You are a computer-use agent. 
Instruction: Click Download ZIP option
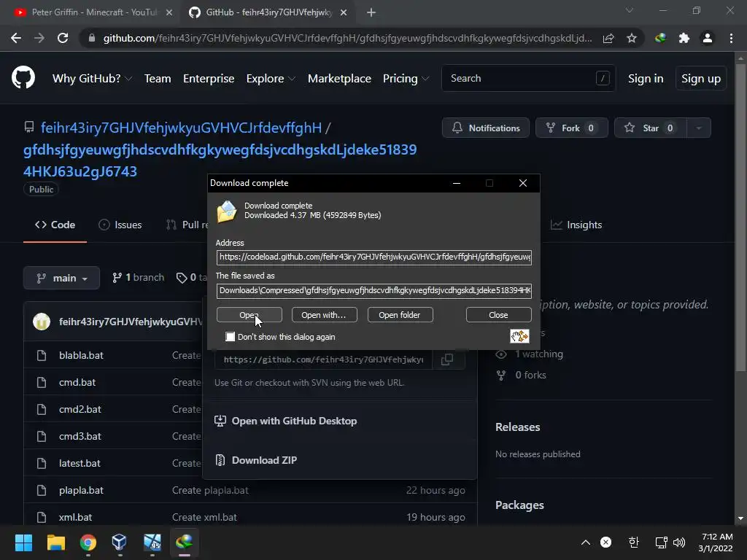click(256, 460)
